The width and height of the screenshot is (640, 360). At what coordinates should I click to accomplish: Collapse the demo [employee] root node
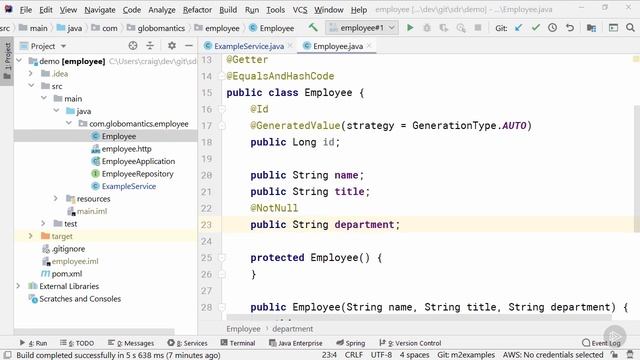tap(19, 61)
